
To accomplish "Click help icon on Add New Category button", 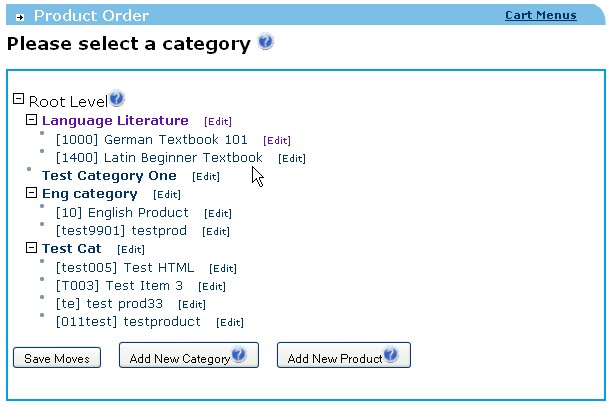I will [238, 355].
